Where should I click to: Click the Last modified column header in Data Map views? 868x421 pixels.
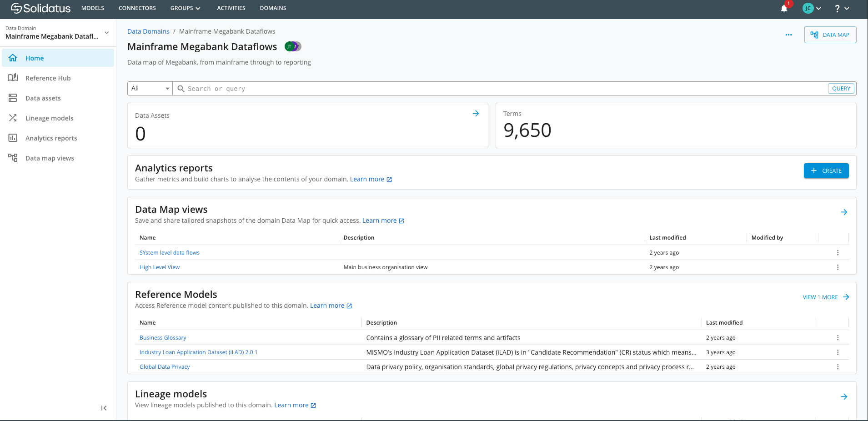(667, 238)
